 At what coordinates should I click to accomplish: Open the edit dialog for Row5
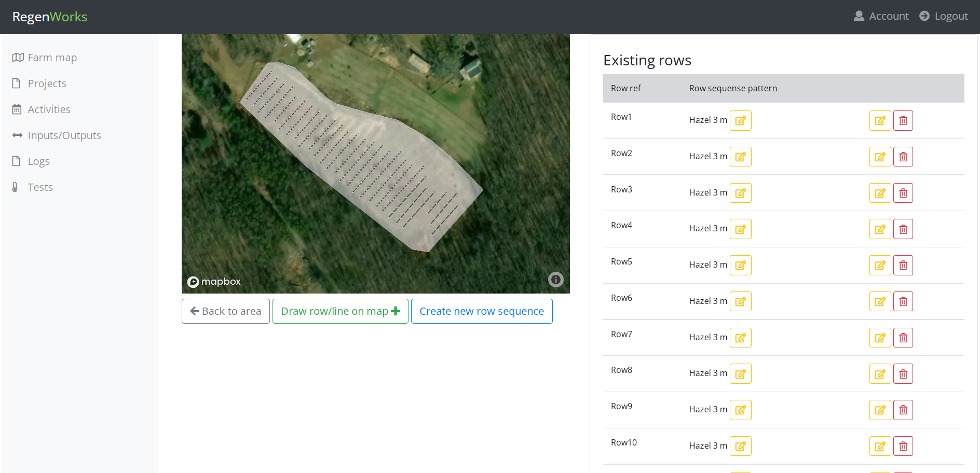click(x=879, y=265)
